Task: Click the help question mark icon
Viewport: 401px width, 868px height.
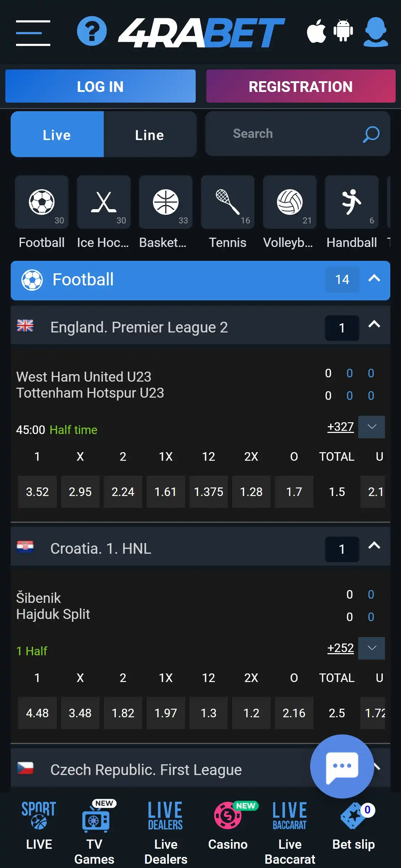Action: coord(92,31)
